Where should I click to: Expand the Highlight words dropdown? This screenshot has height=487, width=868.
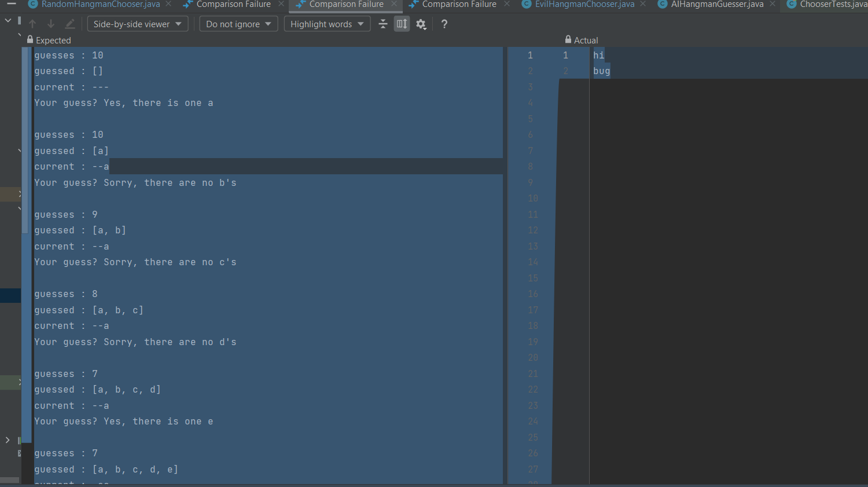click(327, 24)
